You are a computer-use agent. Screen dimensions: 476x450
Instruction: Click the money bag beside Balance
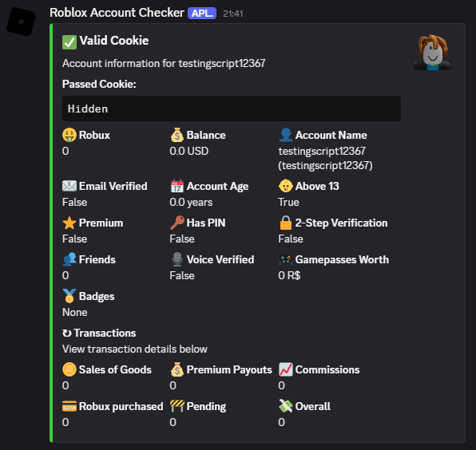pyautogui.click(x=177, y=135)
